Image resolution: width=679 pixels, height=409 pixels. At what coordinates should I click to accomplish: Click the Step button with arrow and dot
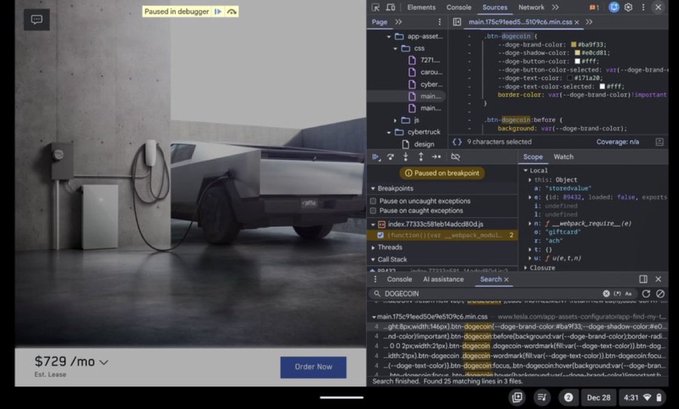coord(436,157)
